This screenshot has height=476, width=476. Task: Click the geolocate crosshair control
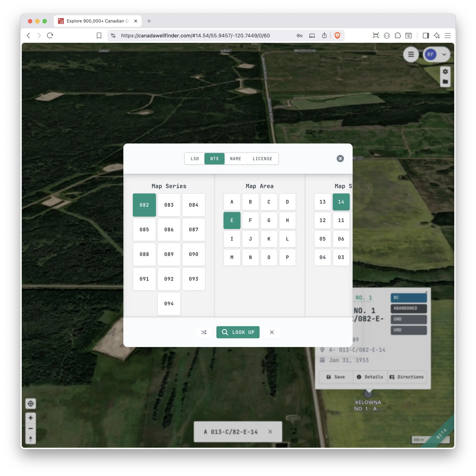(x=30, y=404)
